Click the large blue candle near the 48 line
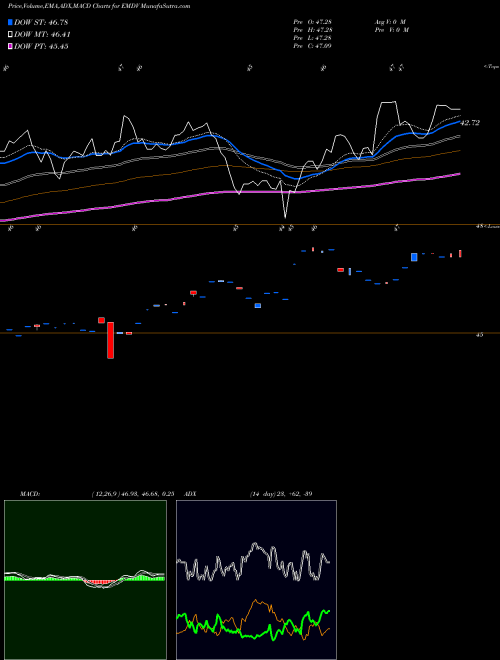This screenshot has height=660, width=500. 414,257
